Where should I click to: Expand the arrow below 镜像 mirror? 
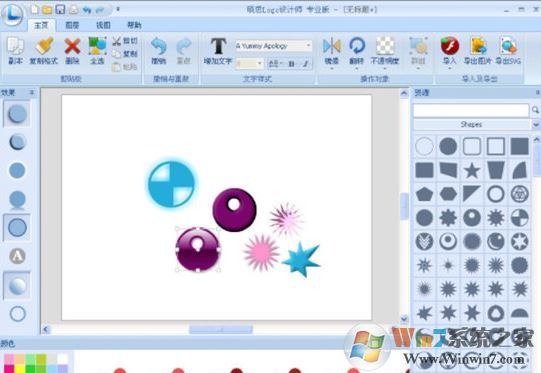tap(332, 68)
